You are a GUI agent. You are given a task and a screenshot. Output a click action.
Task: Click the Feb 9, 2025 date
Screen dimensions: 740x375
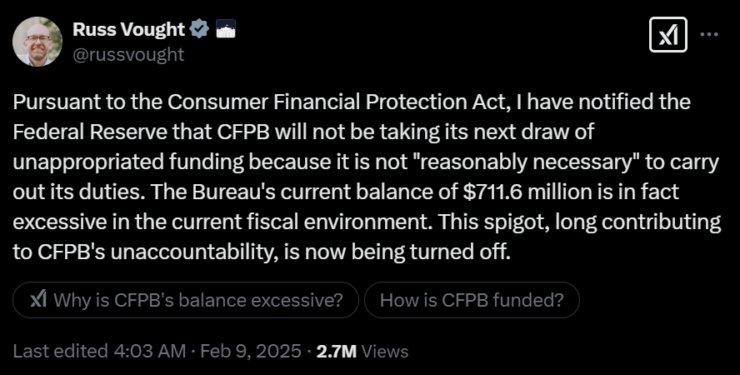point(251,351)
